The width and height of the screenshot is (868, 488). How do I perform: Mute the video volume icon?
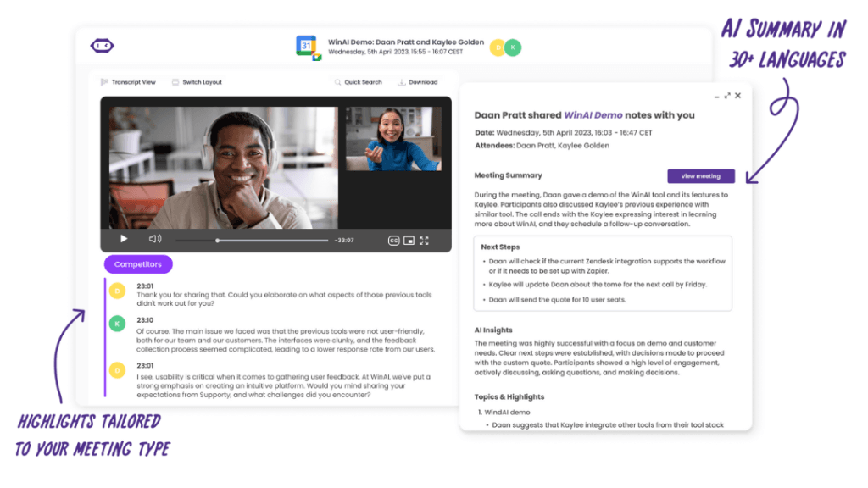click(155, 239)
